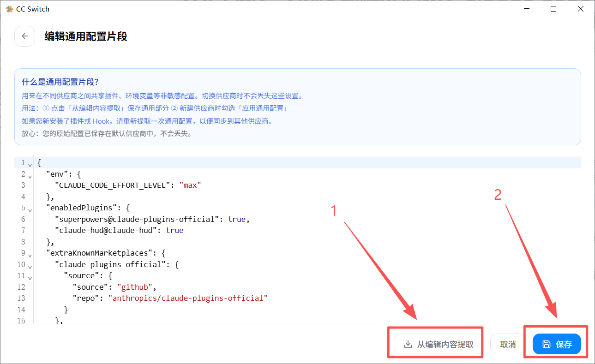Click the "claude-hud@claude-hud" key

click(x=106, y=230)
